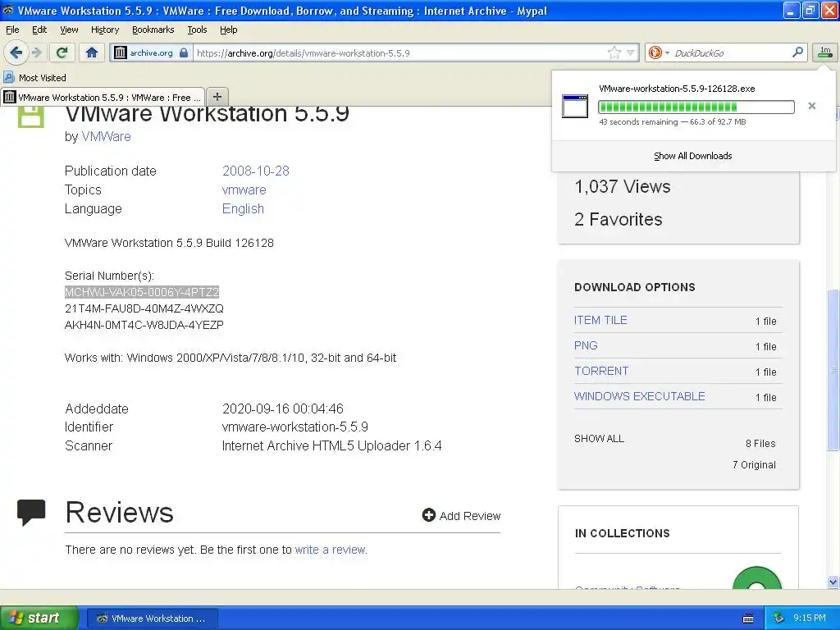Click the 7 Original files text
Viewport: 840px width, 630px height.
tap(754, 465)
